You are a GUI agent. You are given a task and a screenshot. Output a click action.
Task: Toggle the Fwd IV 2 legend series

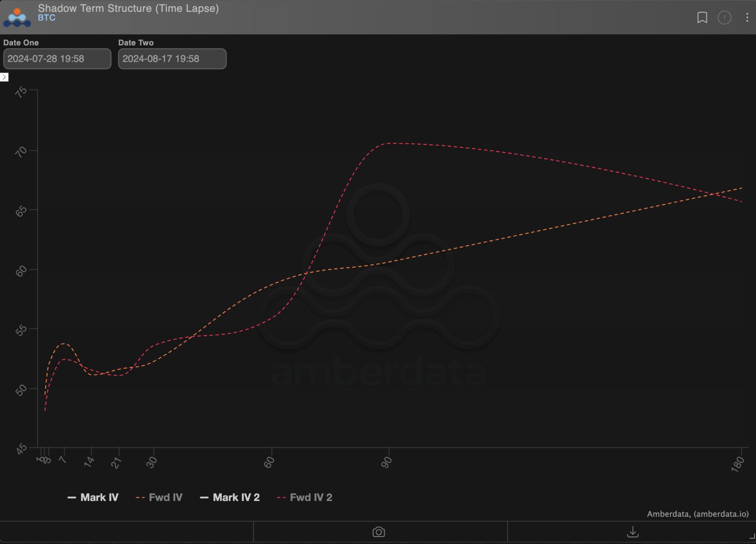[x=305, y=498]
